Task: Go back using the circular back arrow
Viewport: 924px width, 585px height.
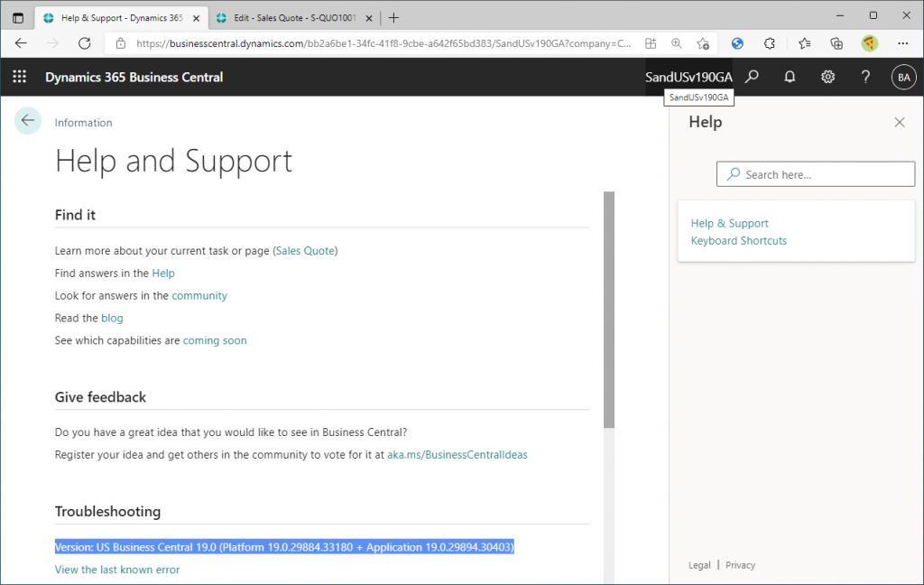Action: [28, 121]
